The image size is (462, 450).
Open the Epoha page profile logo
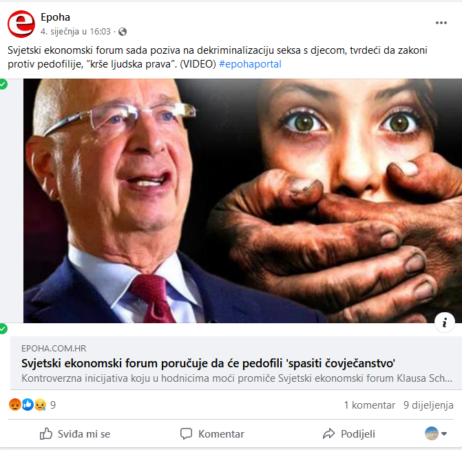pyautogui.click(x=21, y=24)
